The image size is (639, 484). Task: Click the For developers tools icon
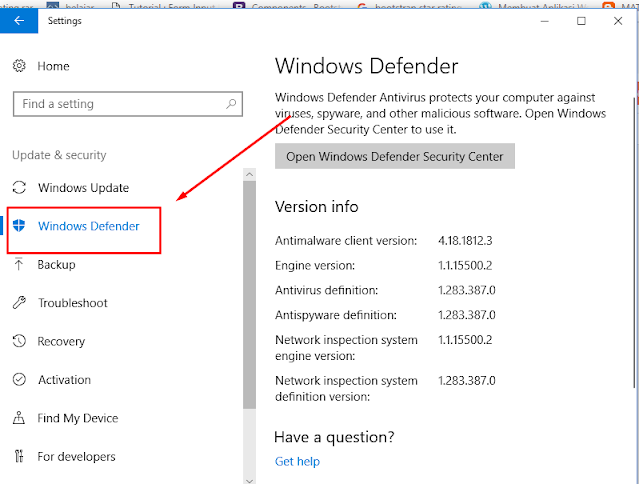(x=19, y=456)
